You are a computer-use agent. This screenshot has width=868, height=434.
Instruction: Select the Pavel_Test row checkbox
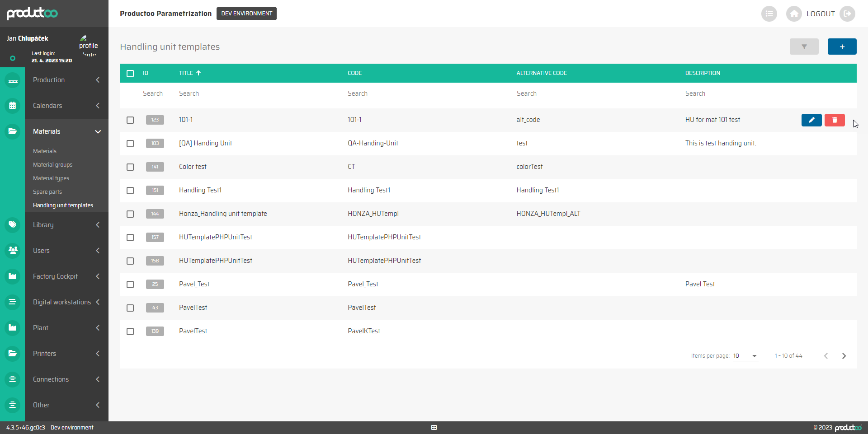130,285
